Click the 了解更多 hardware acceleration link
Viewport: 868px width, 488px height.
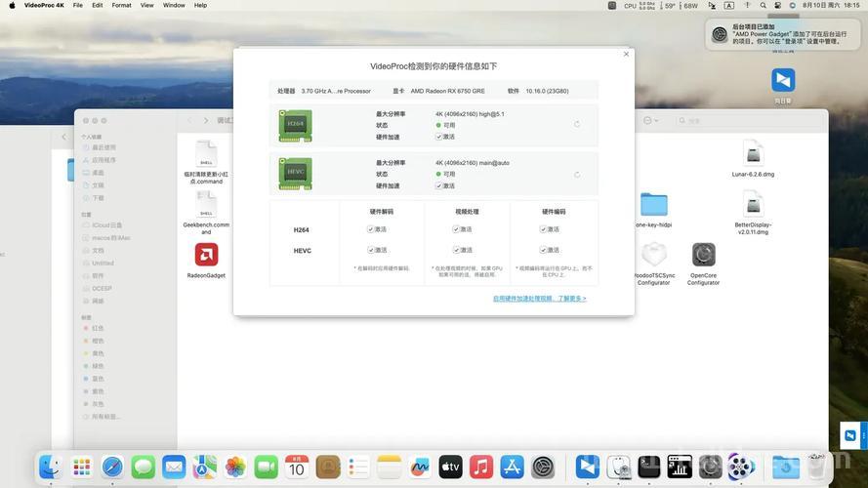point(539,299)
